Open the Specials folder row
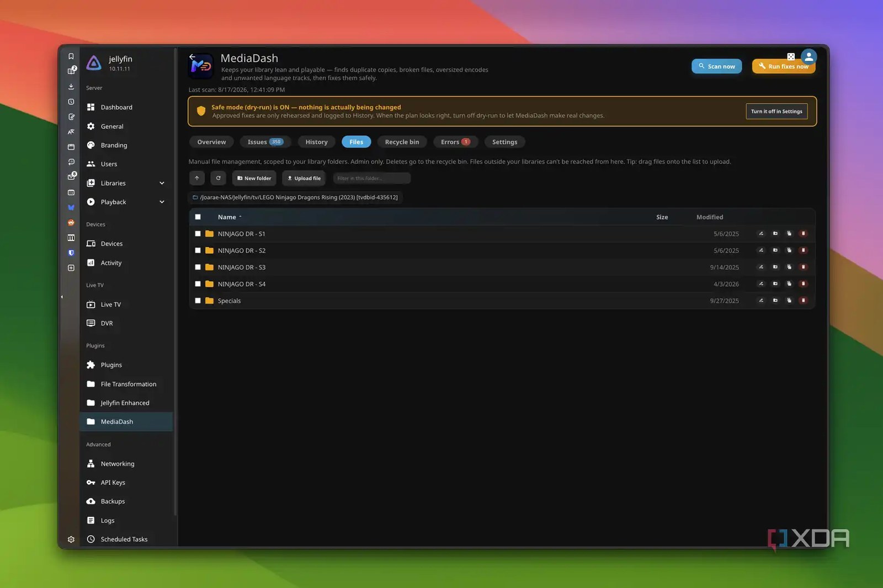This screenshot has width=883, height=588. point(502,301)
